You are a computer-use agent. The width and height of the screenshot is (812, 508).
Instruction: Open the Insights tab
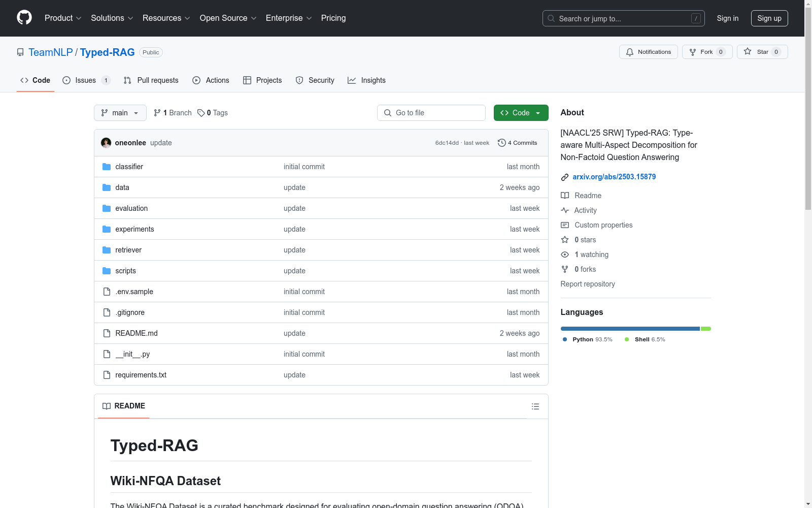[366, 80]
